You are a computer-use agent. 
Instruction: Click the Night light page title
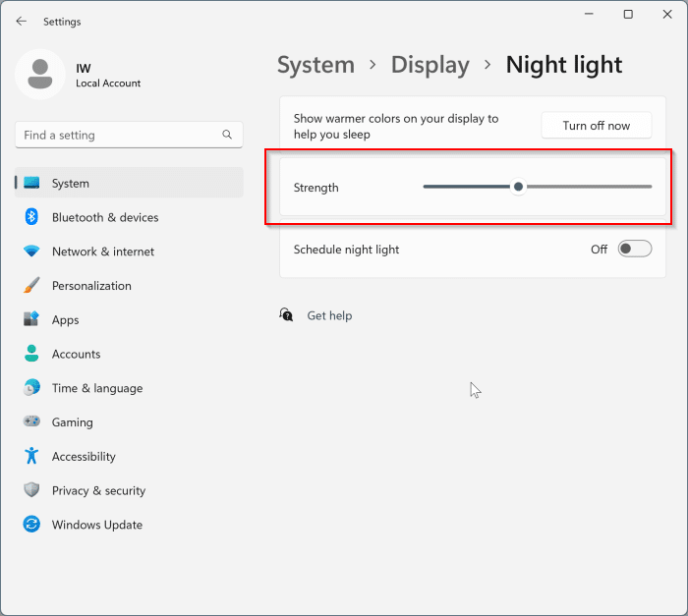pos(564,65)
